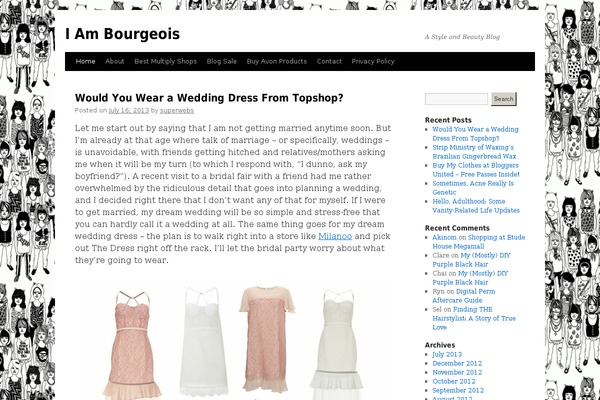Open the Wedding Dress From Topshop post title
600x400 pixels.
click(209, 98)
